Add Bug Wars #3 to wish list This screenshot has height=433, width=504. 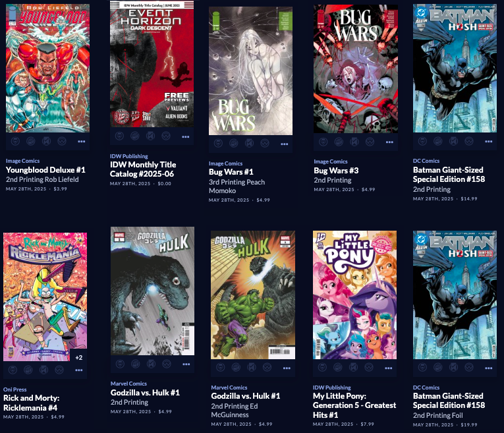coord(370,142)
